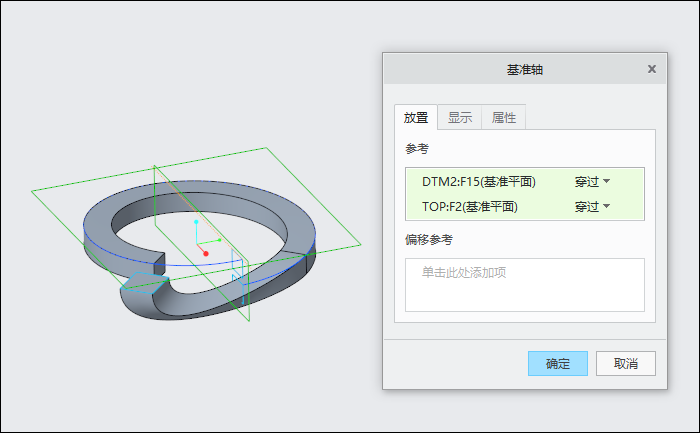Image resolution: width=700 pixels, height=433 pixels.
Task: Click the cyan Z-axis endpoint dot
Action: tap(196, 221)
